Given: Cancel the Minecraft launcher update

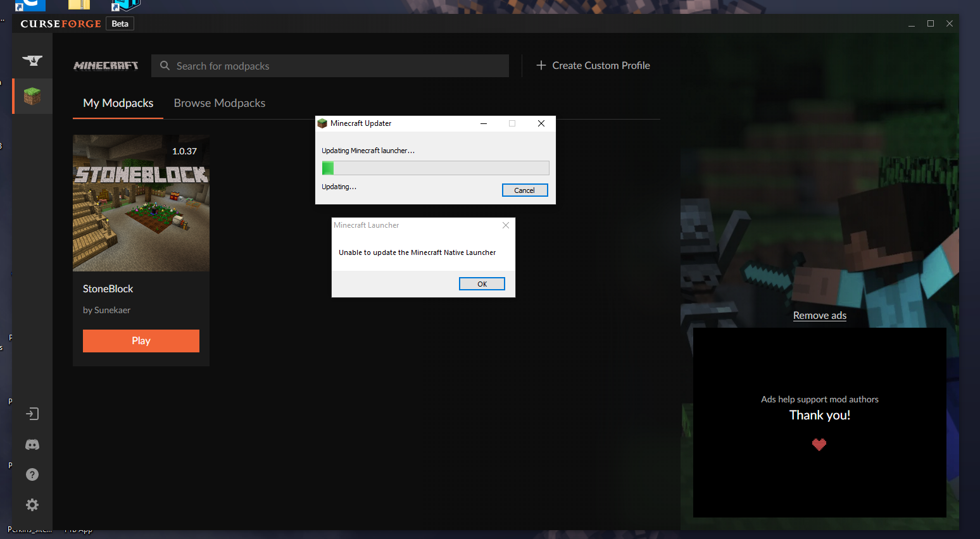Looking at the screenshot, I should click(x=525, y=190).
